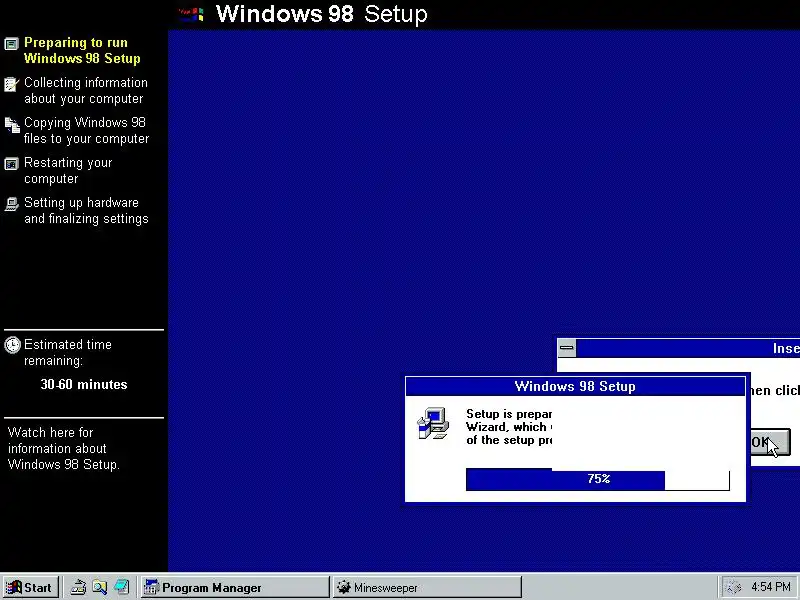Click the Restarting your computer step icon
Screen dimensions: 800x600
[11, 164]
